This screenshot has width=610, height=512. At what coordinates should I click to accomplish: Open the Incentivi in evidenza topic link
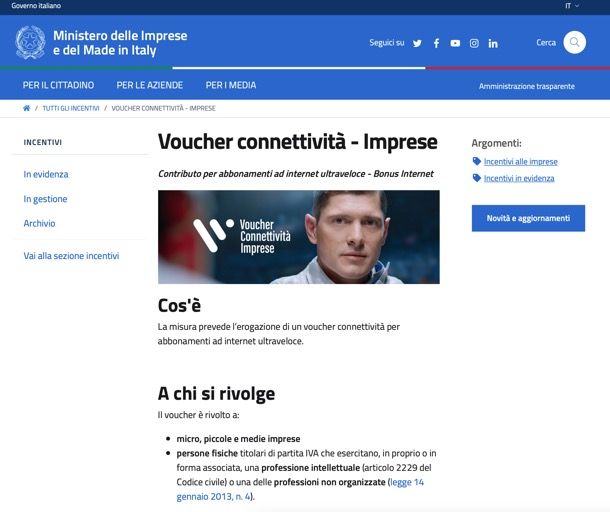(519, 178)
